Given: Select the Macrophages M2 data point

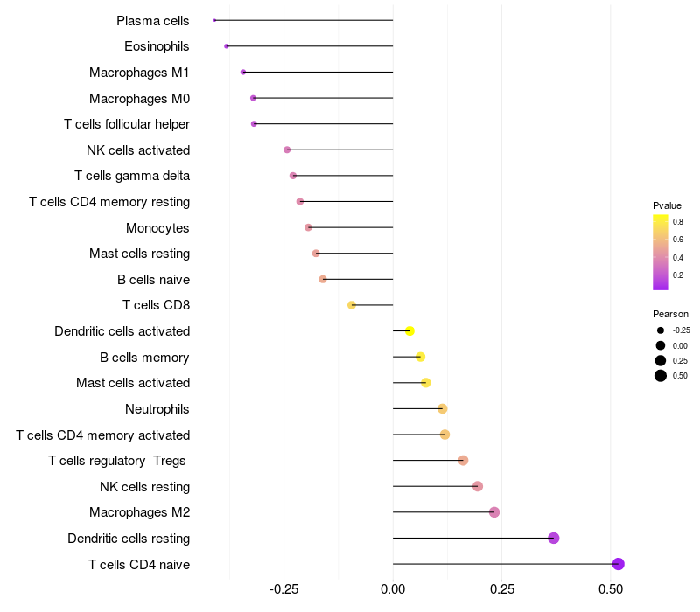Looking at the screenshot, I should click(x=494, y=512).
